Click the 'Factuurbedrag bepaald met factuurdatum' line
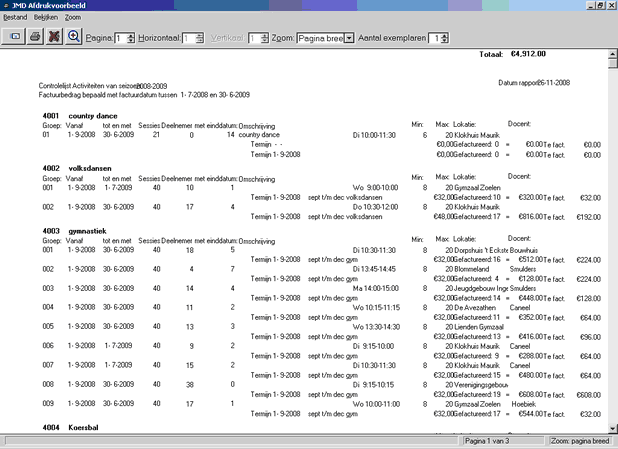This screenshot has height=449, width=618. [144, 95]
